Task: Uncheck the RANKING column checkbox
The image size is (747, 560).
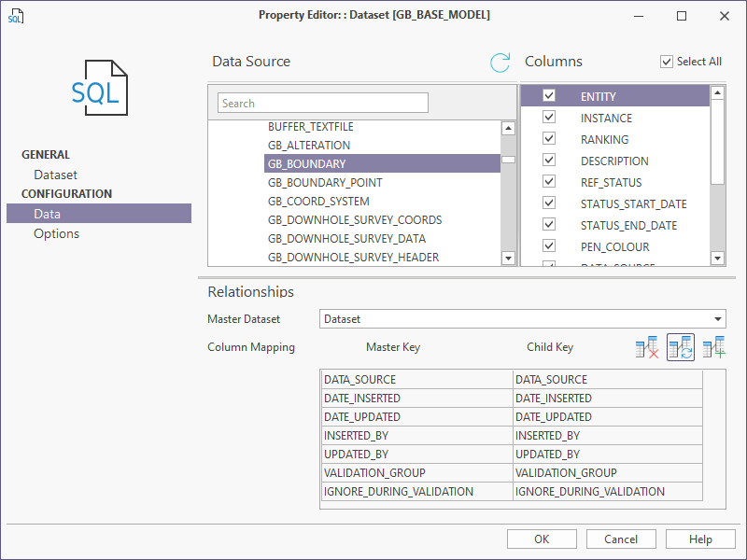Action: [x=549, y=139]
